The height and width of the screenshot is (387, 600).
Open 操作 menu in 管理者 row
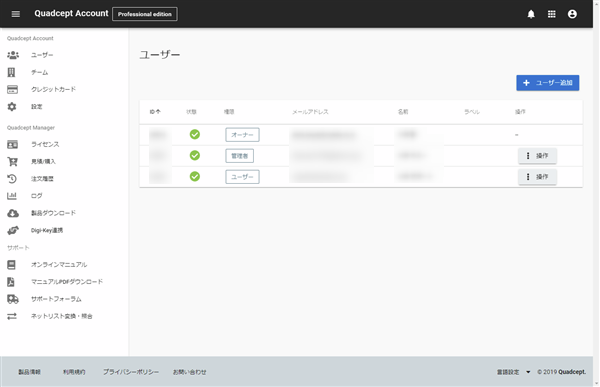click(537, 156)
